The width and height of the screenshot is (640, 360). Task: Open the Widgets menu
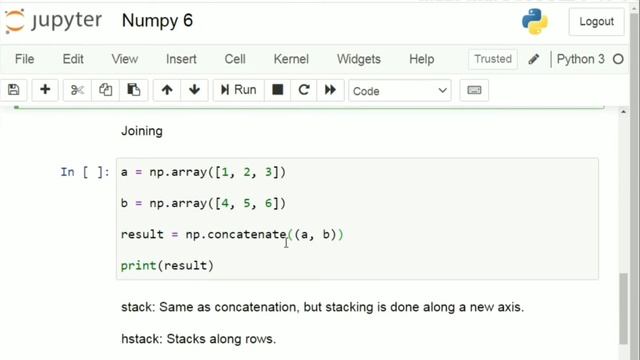(359, 59)
